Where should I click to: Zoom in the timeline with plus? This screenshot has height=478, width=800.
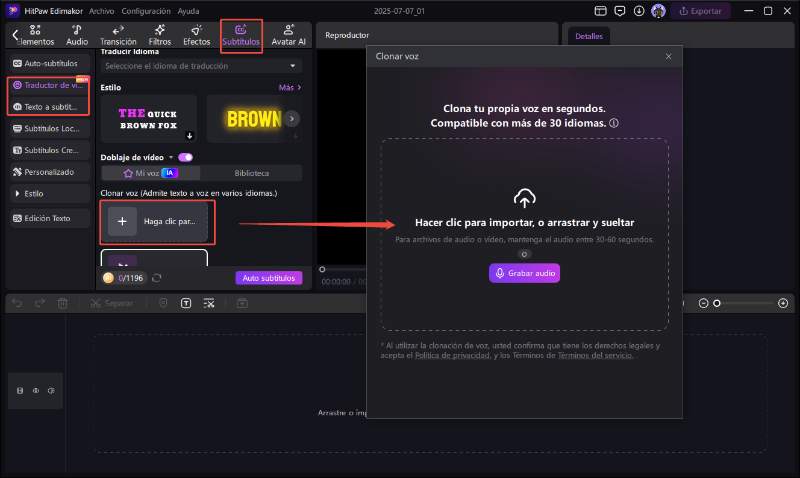point(783,304)
